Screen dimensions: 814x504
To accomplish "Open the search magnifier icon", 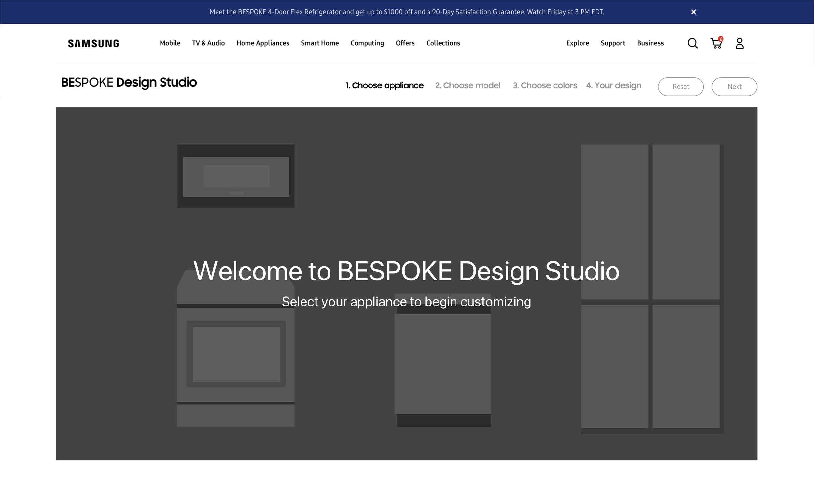I will tap(693, 43).
